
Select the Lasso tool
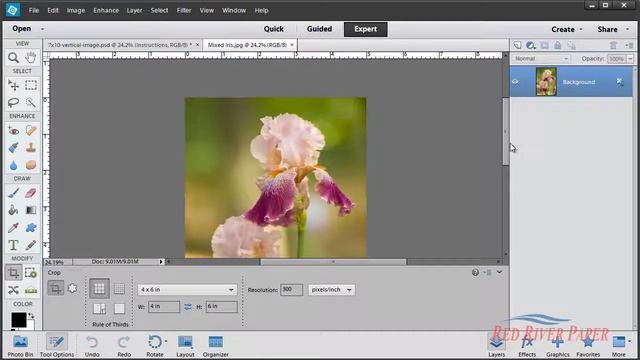coord(13,102)
